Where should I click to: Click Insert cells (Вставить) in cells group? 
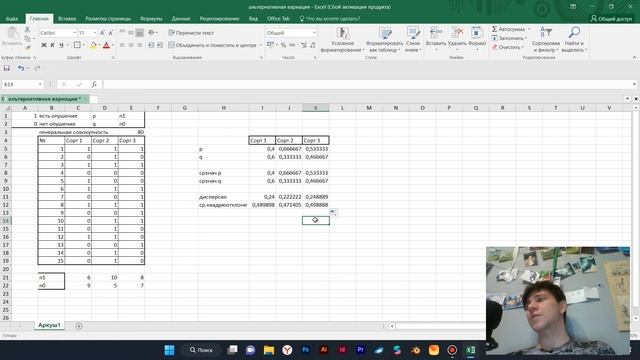coord(436,40)
